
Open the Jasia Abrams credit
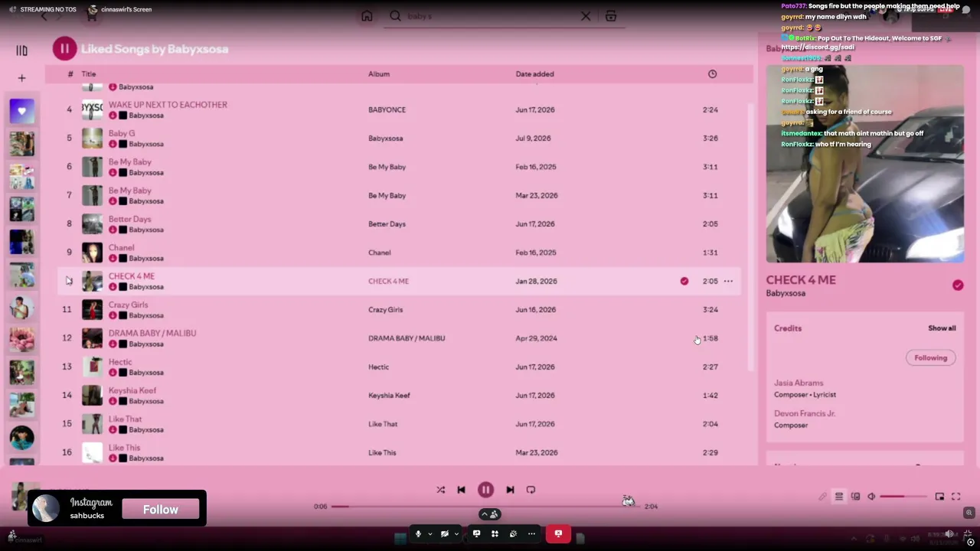click(x=799, y=383)
